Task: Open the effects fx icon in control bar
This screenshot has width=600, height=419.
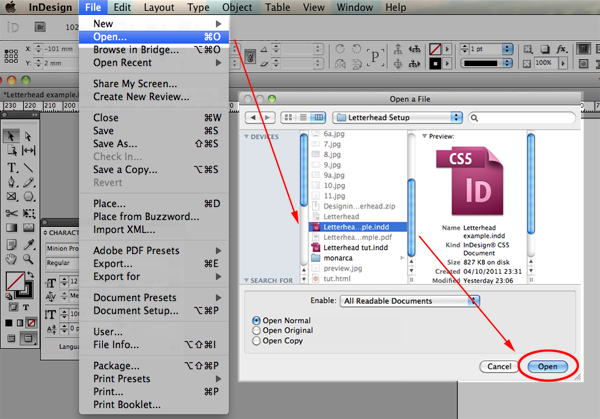Action: [561, 49]
